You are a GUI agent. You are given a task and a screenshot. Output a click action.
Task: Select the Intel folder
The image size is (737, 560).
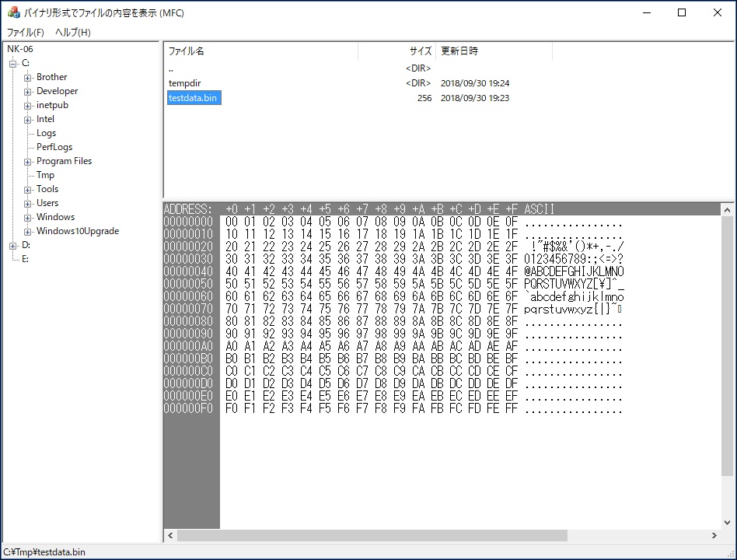[45, 119]
